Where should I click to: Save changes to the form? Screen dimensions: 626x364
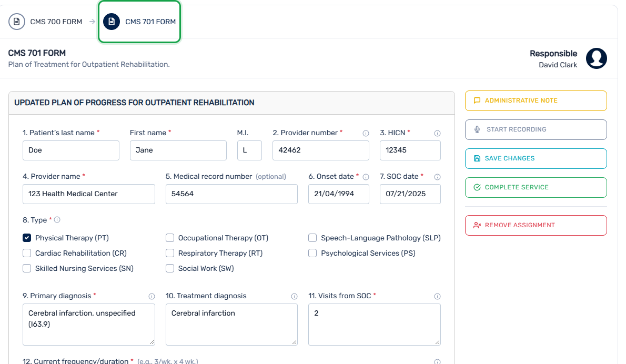coord(536,158)
